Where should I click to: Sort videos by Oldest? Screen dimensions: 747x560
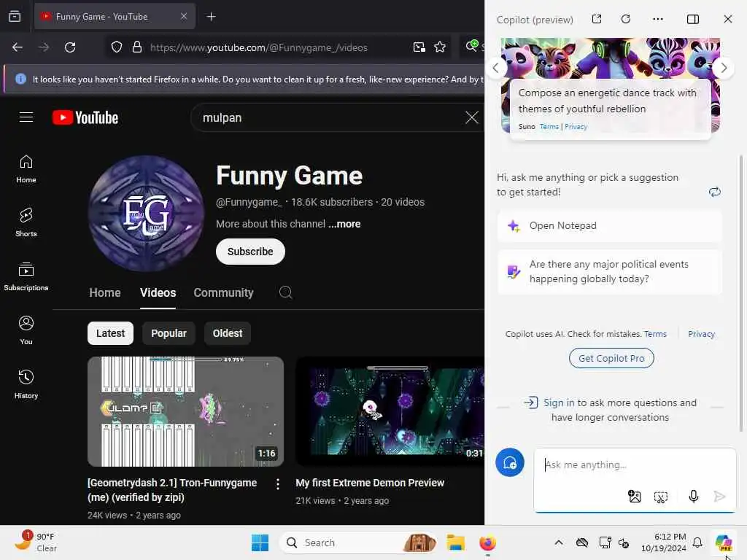pyautogui.click(x=228, y=333)
